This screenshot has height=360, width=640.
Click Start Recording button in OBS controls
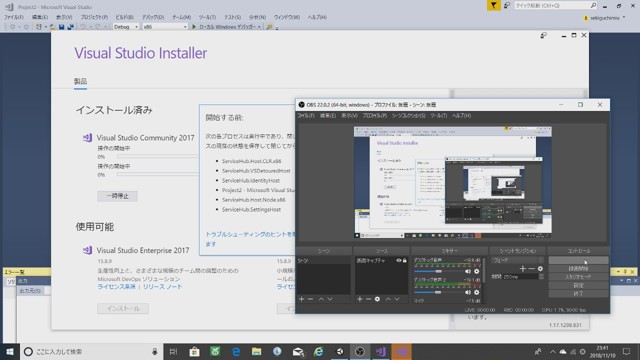578,269
